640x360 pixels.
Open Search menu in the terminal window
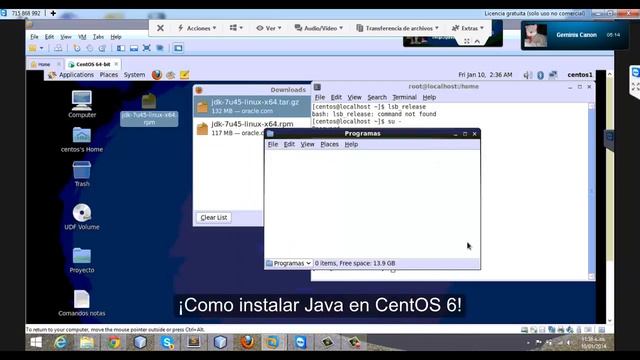point(377,97)
